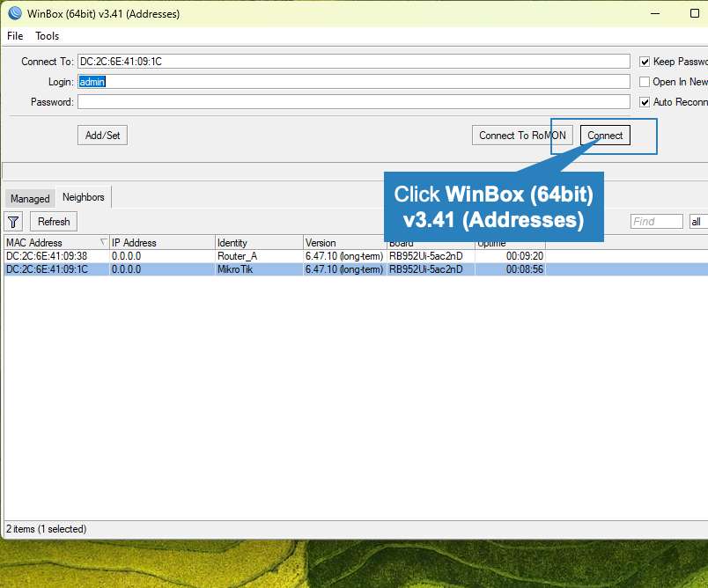The width and height of the screenshot is (708, 588).
Task: Click the Add/Set button
Action: [103, 136]
